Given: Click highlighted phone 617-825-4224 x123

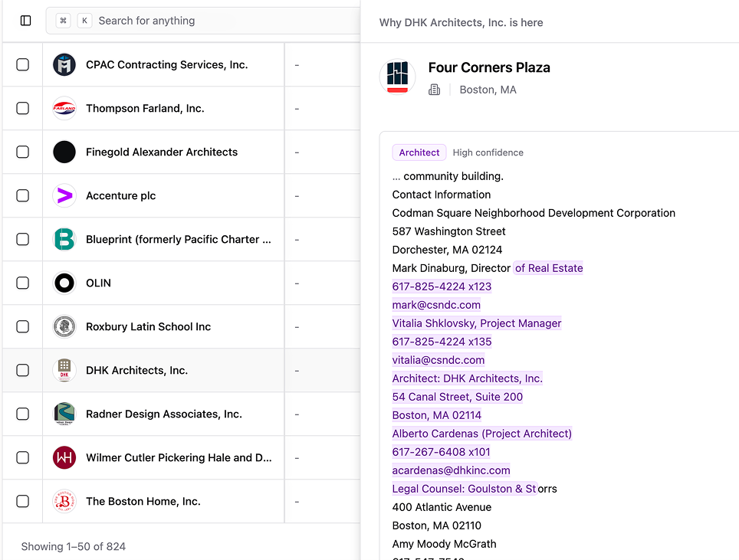Looking at the screenshot, I should pyautogui.click(x=442, y=287).
